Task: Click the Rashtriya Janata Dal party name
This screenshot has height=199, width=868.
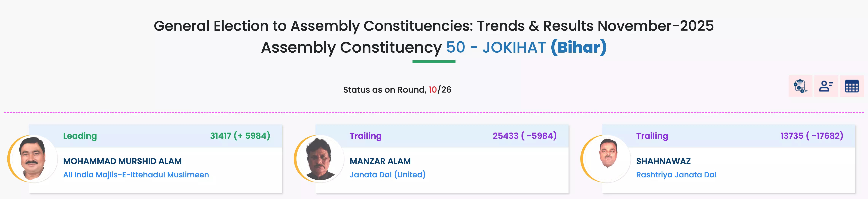Action: (676, 175)
